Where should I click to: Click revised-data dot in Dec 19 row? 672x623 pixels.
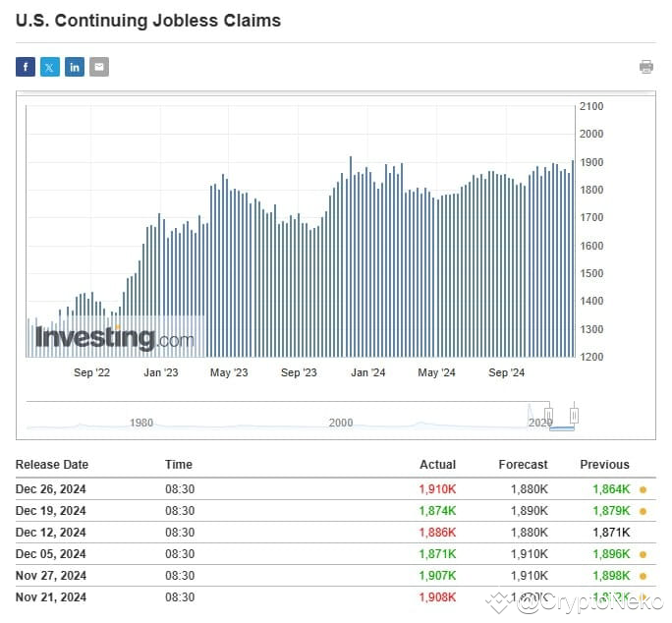(643, 511)
